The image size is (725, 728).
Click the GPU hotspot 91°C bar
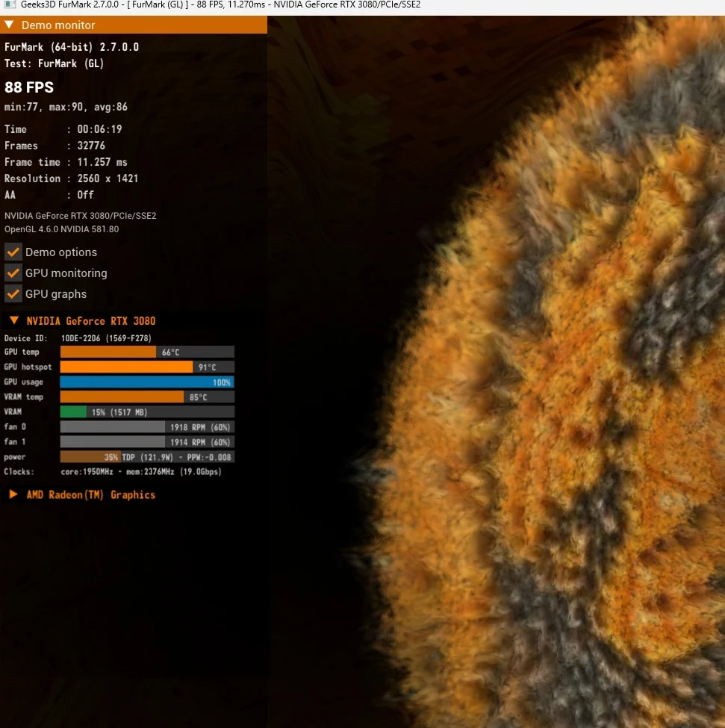(x=147, y=367)
